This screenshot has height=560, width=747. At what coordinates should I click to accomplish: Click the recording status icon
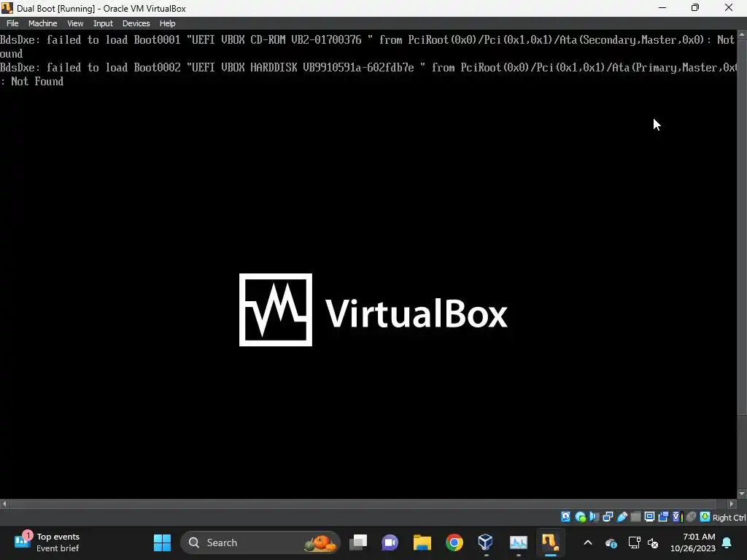click(x=663, y=517)
